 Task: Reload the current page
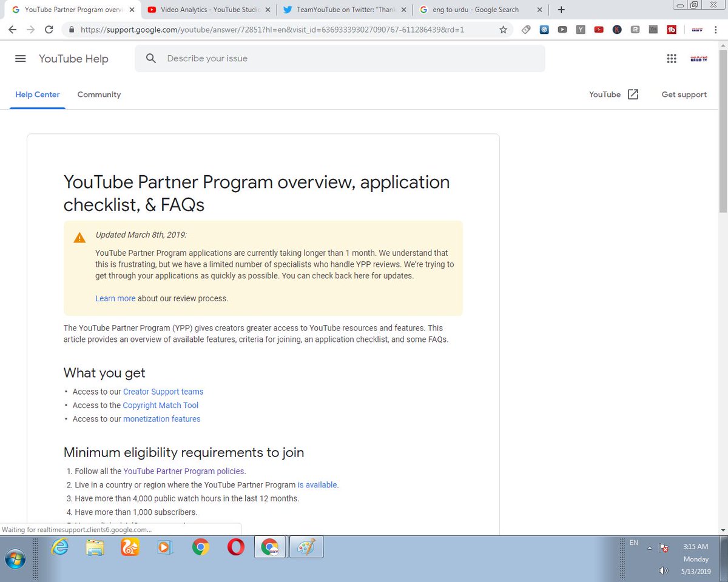click(x=49, y=29)
